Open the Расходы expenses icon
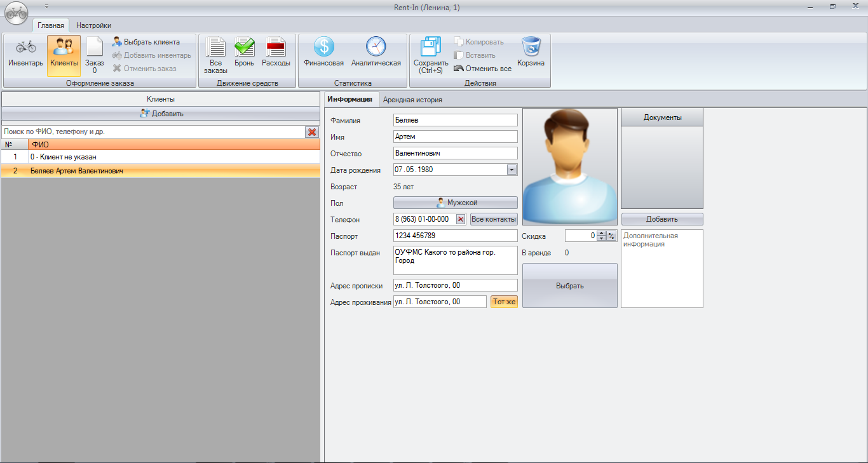 [276, 53]
